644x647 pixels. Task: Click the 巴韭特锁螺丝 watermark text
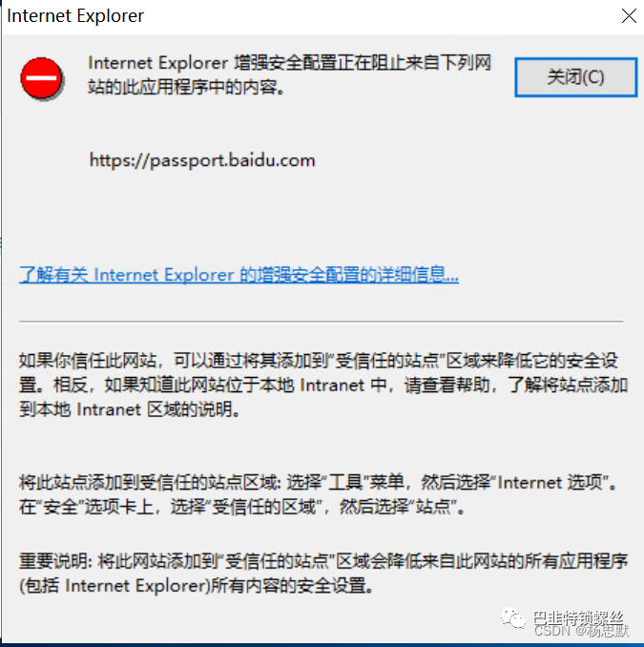(x=578, y=617)
